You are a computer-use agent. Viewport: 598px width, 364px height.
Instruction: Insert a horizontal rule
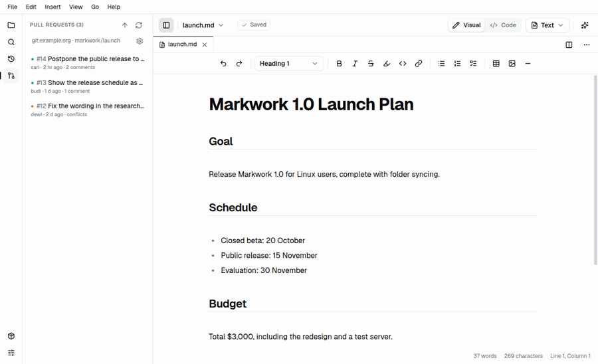tap(528, 64)
